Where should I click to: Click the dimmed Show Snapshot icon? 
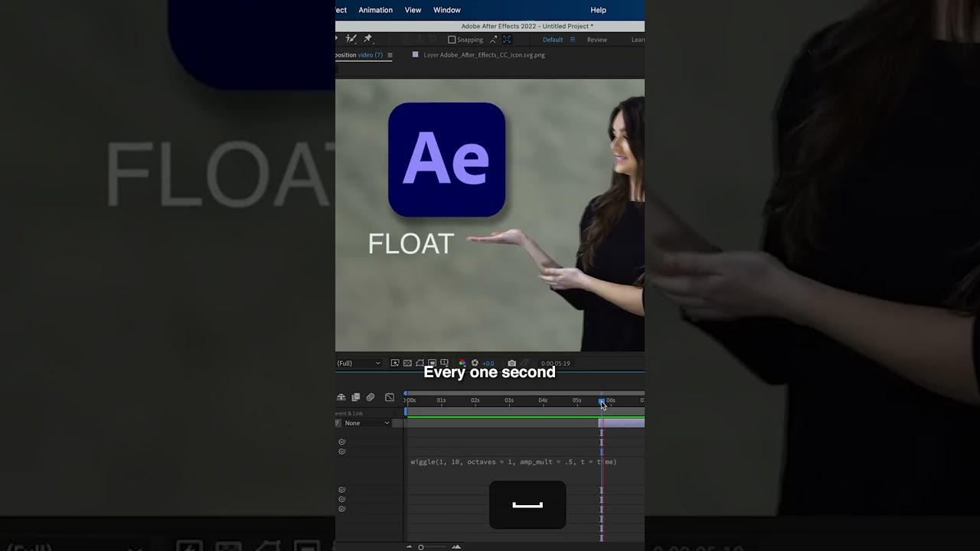[525, 363]
